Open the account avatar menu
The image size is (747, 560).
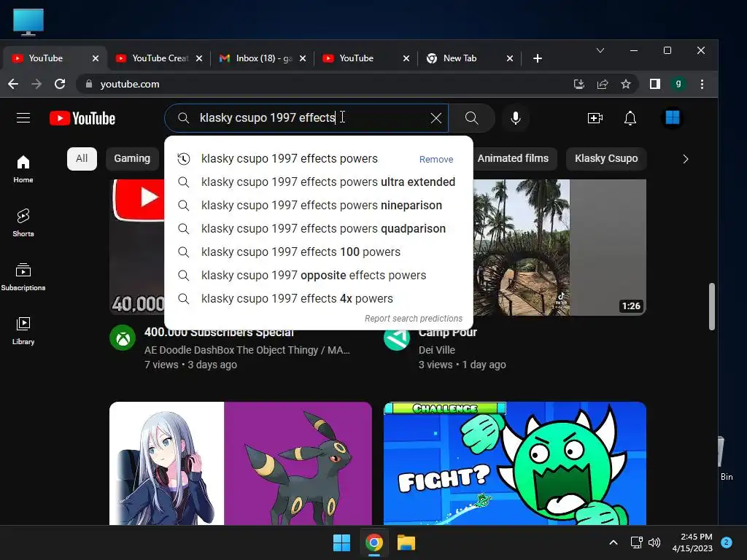pos(672,117)
